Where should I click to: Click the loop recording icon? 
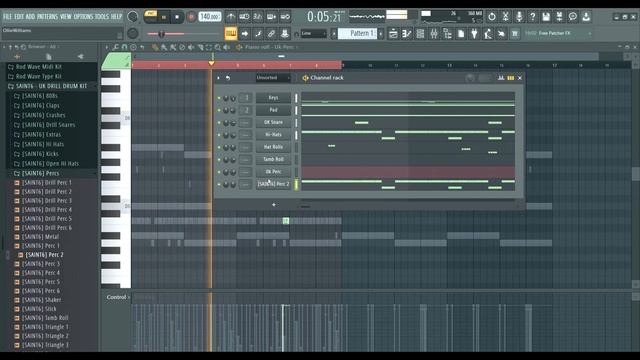click(x=285, y=17)
